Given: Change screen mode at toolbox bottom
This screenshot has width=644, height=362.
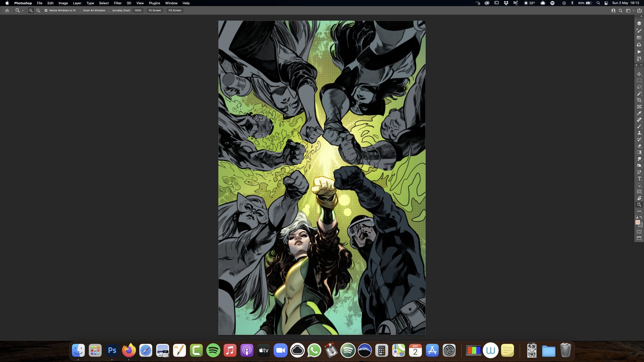Looking at the screenshot, I should pos(639,238).
